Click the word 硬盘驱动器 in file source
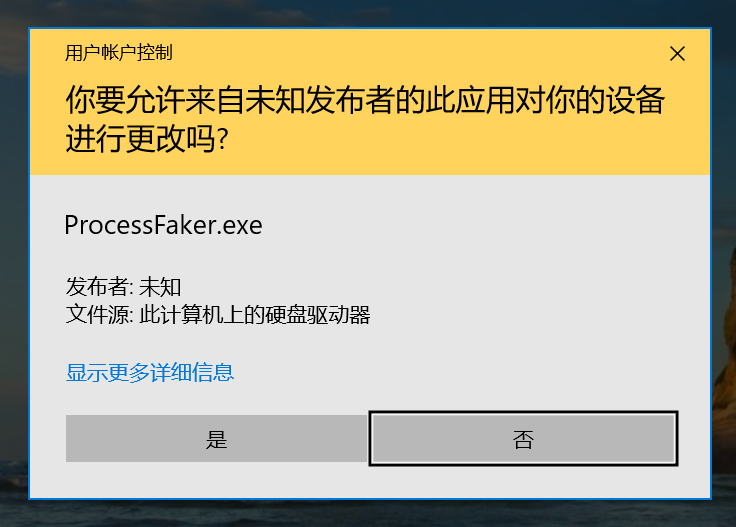The image size is (736, 527). point(317,314)
